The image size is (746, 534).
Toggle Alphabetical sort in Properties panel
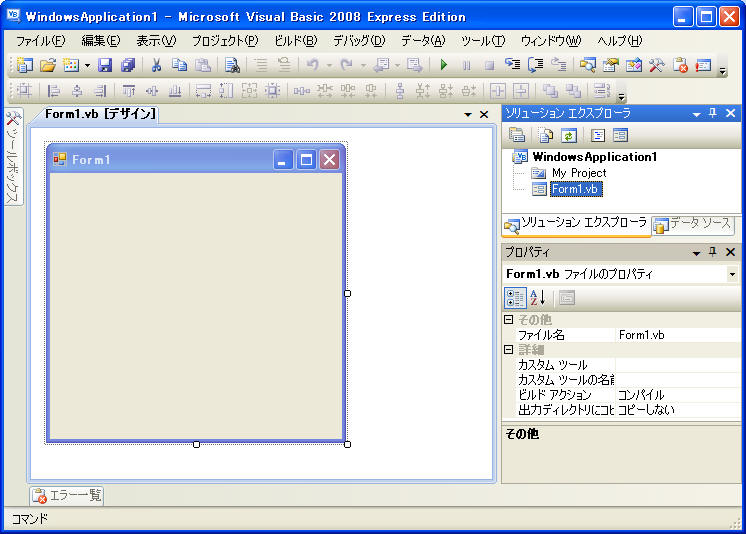pyautogui.click(x=538, y=298)
